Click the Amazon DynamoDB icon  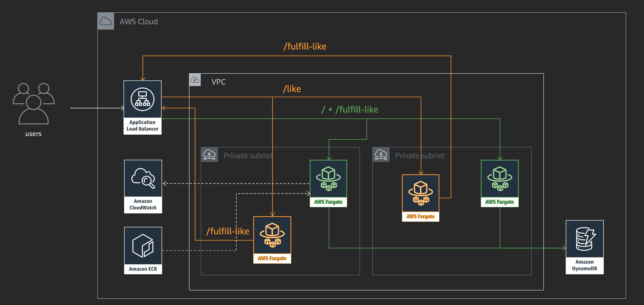click(x=585, y=239)
